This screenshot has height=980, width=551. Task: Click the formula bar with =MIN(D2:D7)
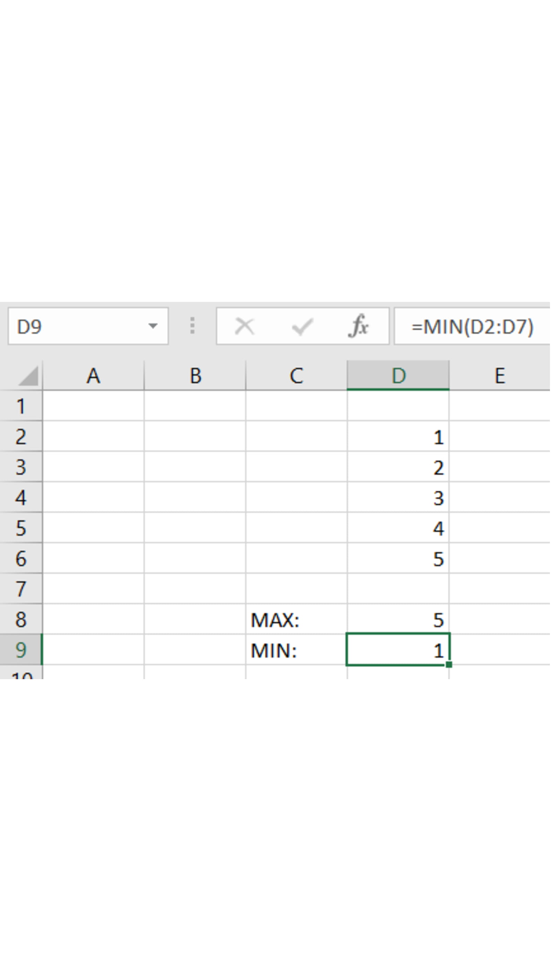pyautogui.click(x=472, y=326)
